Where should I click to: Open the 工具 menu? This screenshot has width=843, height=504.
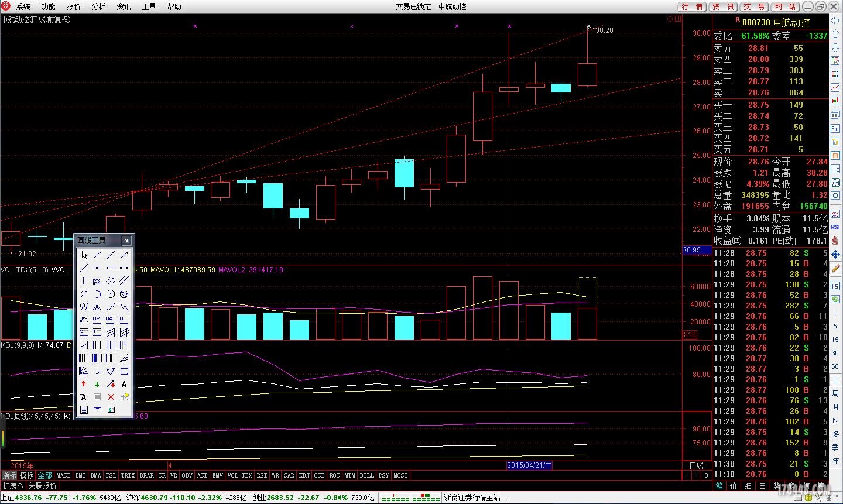click(149, 6)
